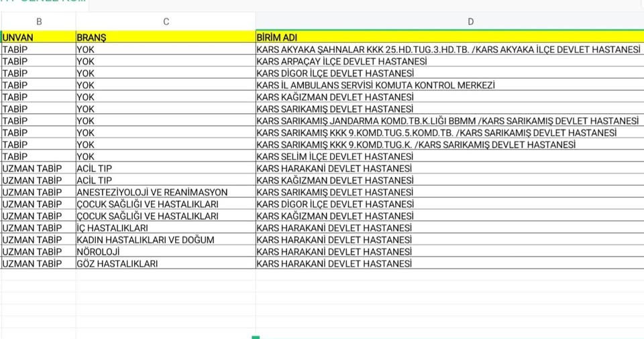Click ÇOCUK SAĞLIĞI cell in KARS KAĞIZMAN row

[166, 216]
